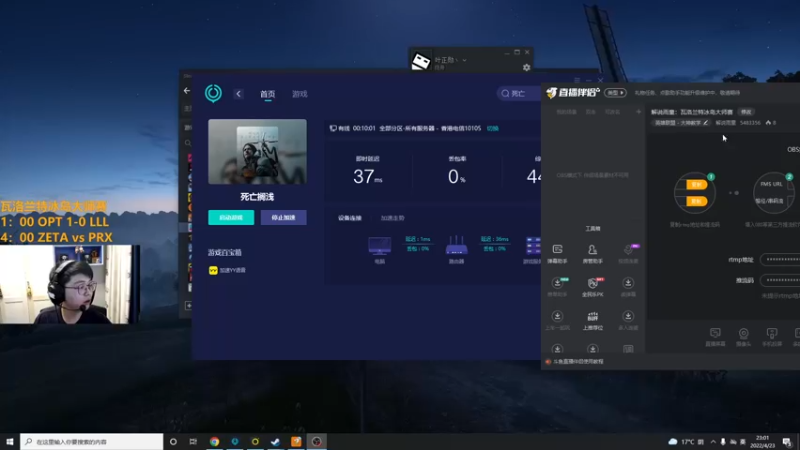Open the notification center icon
The image size is (800, 450).
(787, 442)
